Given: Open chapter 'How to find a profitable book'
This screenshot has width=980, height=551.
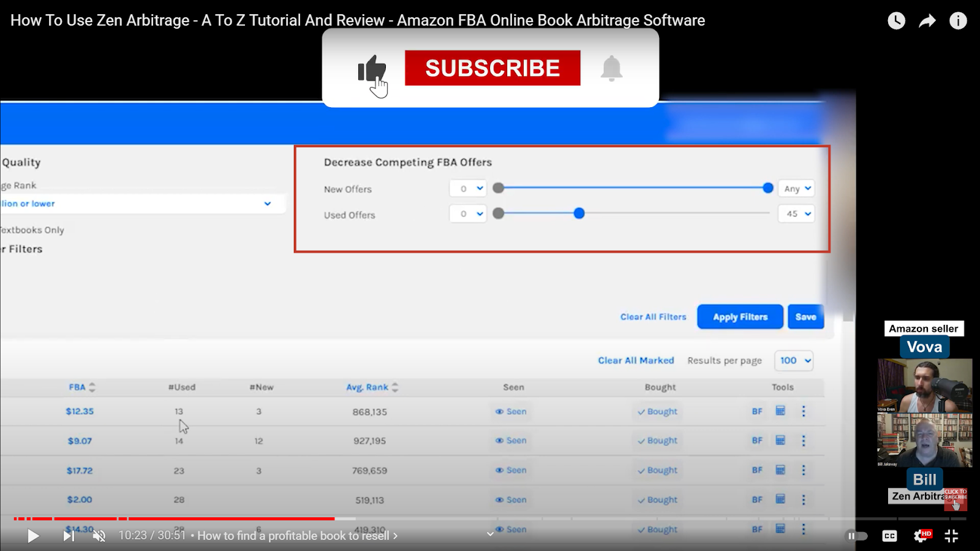Looking at the screenshot, I should coord(297,536).
